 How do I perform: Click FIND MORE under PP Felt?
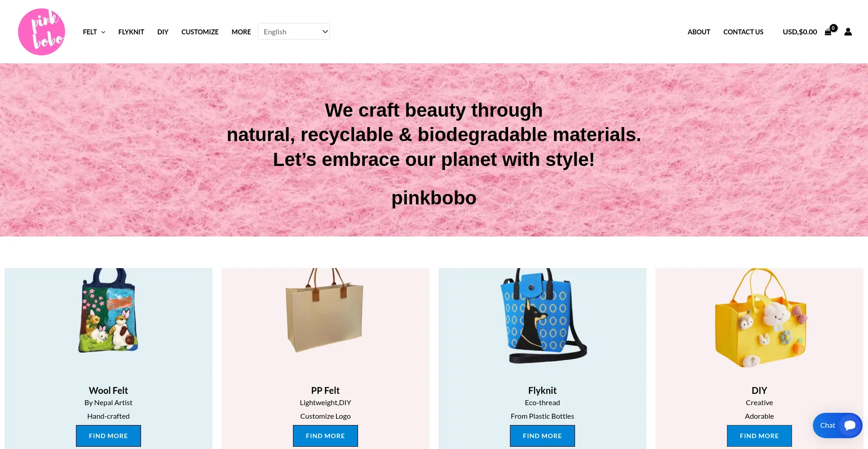[325, 436]
